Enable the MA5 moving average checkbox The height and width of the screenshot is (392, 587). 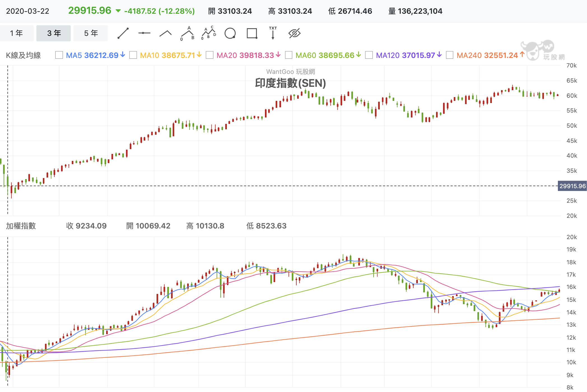coord(59,55)
